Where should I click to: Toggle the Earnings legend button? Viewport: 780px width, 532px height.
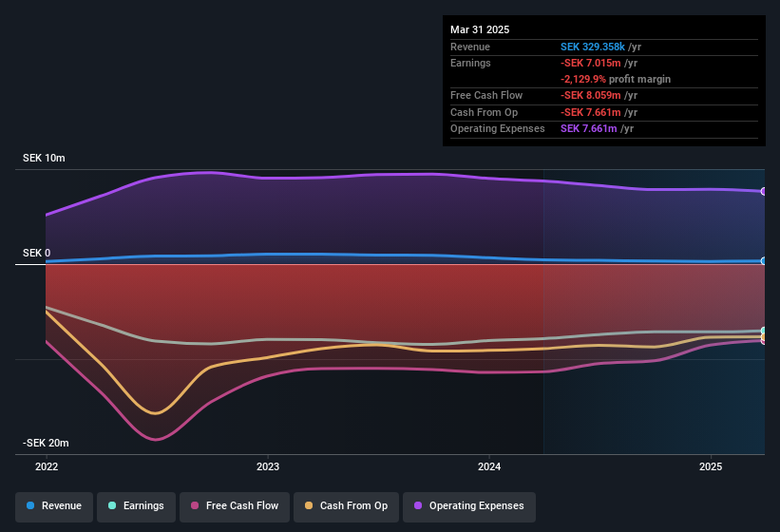coord(136,506)
